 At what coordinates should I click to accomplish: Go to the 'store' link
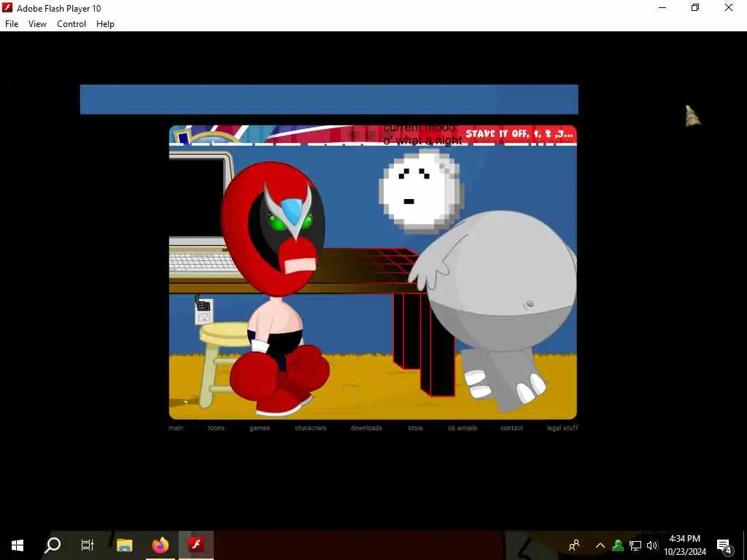pyautogui.click(x=415, y=427)
